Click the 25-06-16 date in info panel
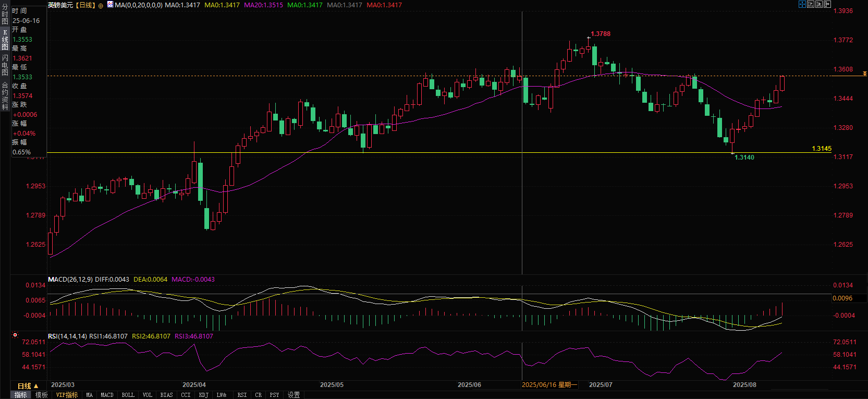 [x=26, y=21]
